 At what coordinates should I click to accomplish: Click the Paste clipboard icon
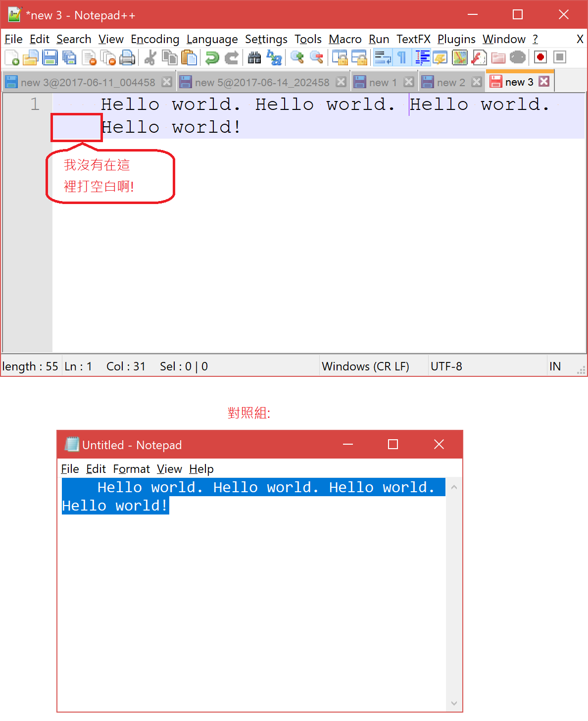(x=189, y=58)
